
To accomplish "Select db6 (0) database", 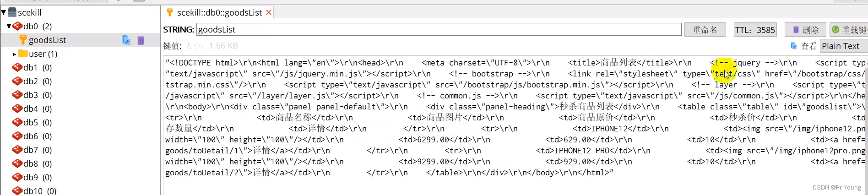I will [38, 136].
